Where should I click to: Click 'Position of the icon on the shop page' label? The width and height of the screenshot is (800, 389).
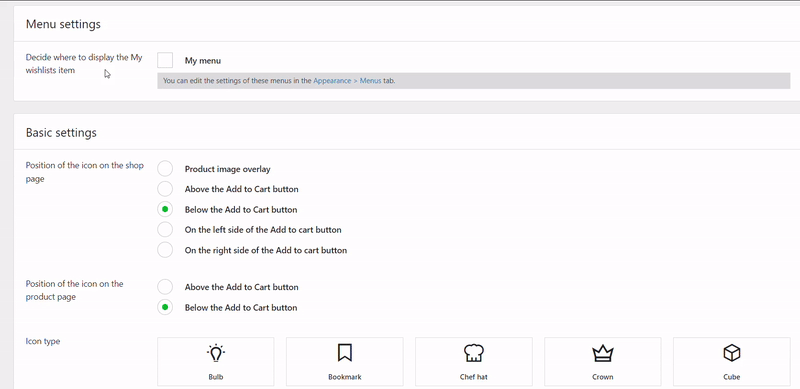tap(85, 172)
